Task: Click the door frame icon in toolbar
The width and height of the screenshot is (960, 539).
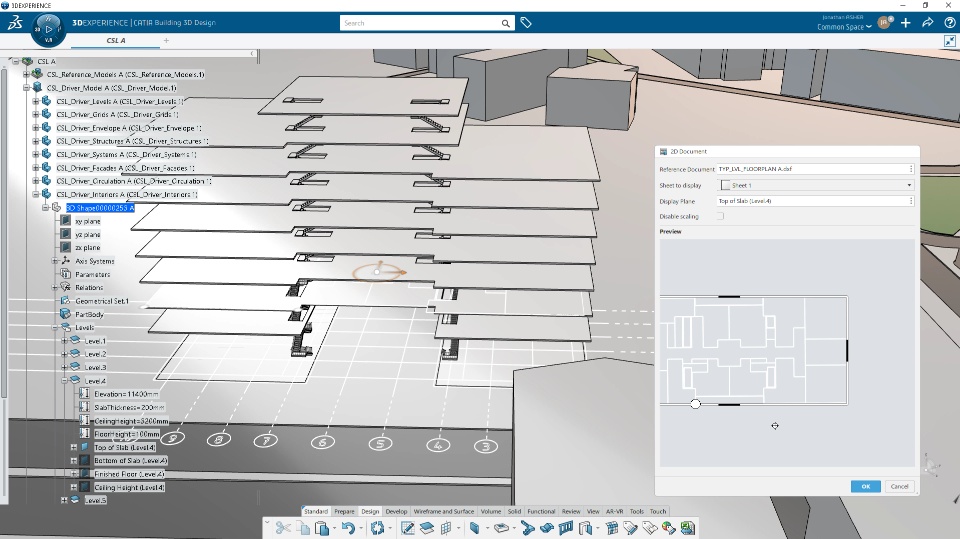Action: click(x=585, y=528)
